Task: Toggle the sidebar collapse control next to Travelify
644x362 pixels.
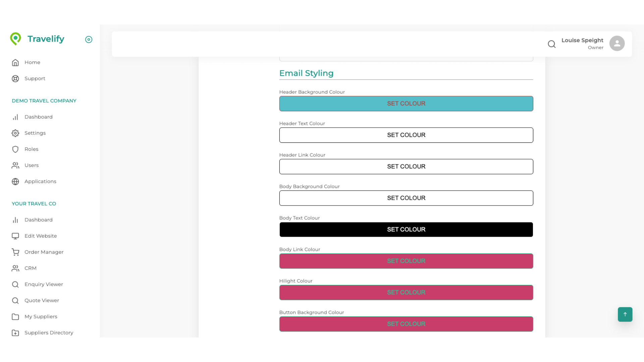Action: point(89,40)
